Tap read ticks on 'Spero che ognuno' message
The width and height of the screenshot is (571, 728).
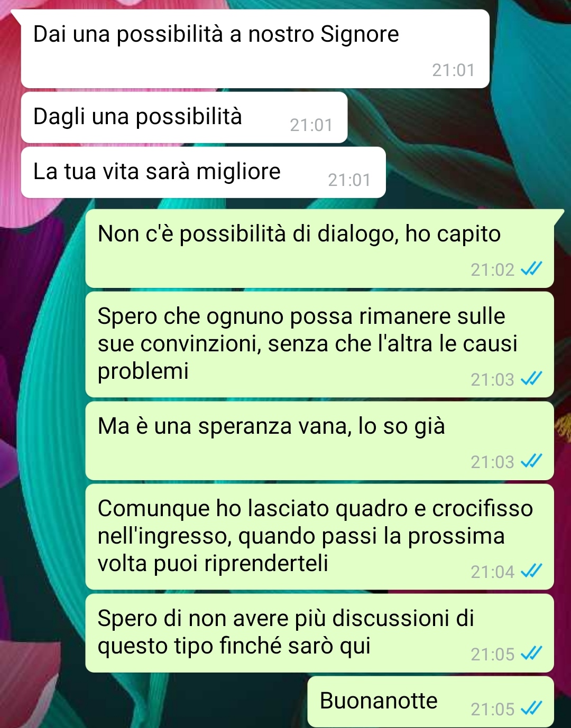click(531, 379)
